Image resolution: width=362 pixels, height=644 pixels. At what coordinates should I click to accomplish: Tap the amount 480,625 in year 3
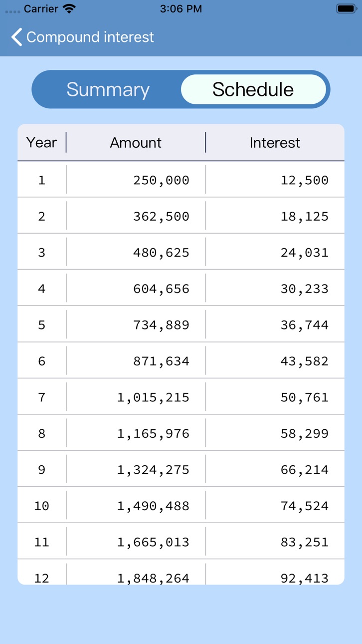161,253
